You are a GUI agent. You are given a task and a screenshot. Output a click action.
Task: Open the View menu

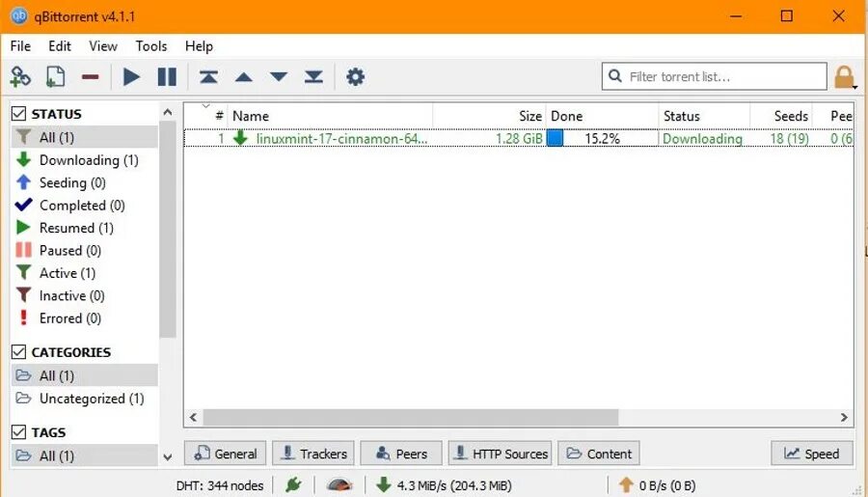coord(103,46)
